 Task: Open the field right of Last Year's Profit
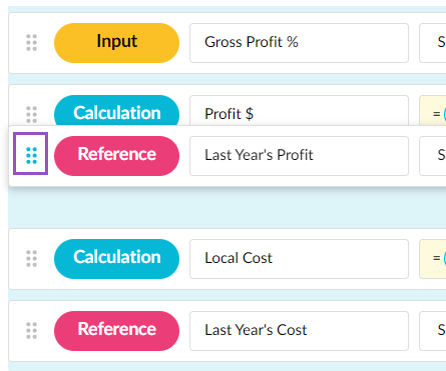[x=433, y=156]
